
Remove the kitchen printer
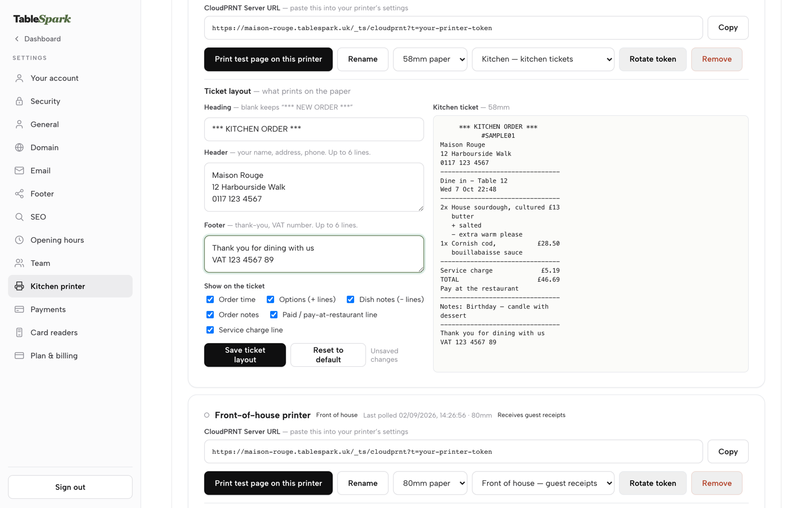coord(717,59)
